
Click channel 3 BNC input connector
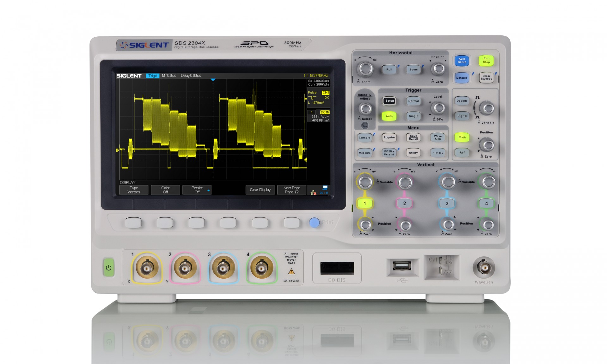tap(223, 268)
